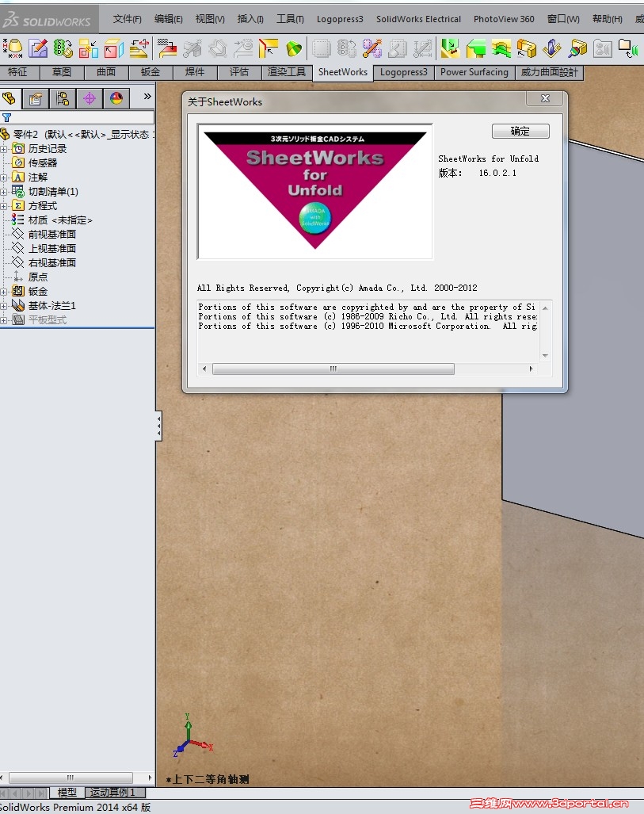Click the right scroll arrow in the copyright box

[x=531, y=369]
